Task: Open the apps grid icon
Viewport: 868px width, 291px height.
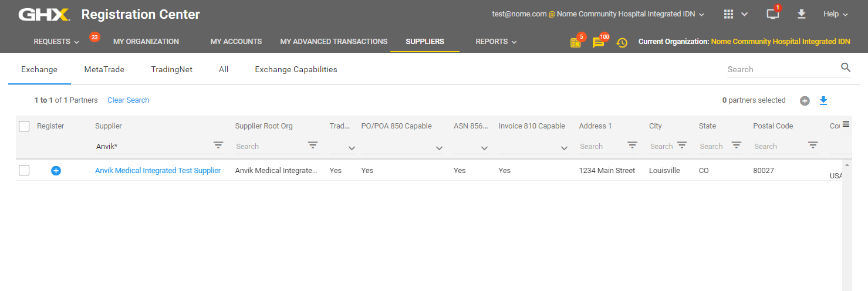Action: 729,14
